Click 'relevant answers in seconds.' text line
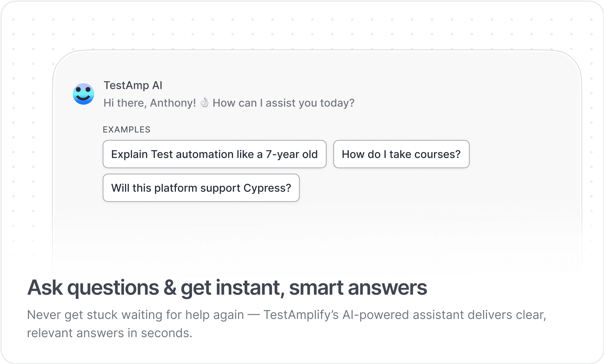604x364 pixels. coord(110,333)
